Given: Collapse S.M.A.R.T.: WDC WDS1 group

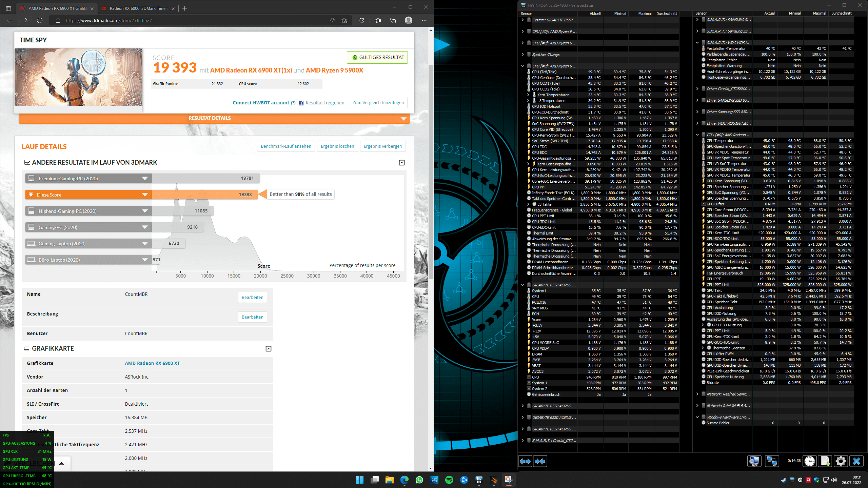Looking at the screenshot, I should (697, 43).
